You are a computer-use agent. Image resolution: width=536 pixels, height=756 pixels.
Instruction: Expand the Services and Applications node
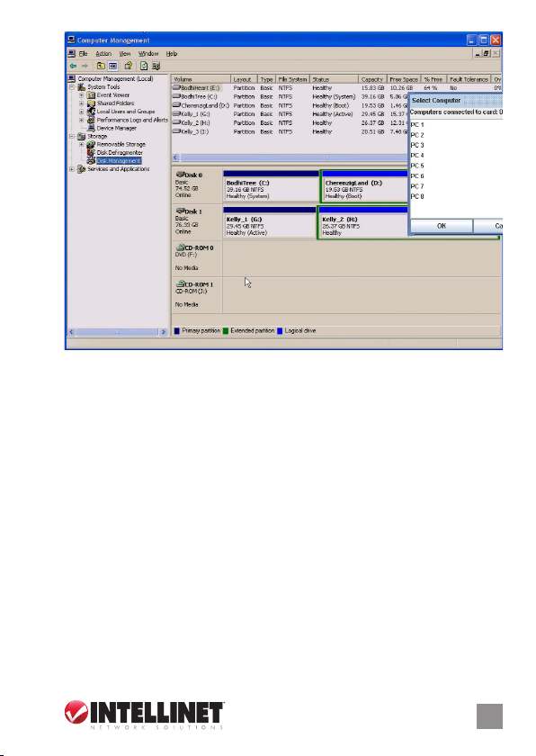(72, 169)
